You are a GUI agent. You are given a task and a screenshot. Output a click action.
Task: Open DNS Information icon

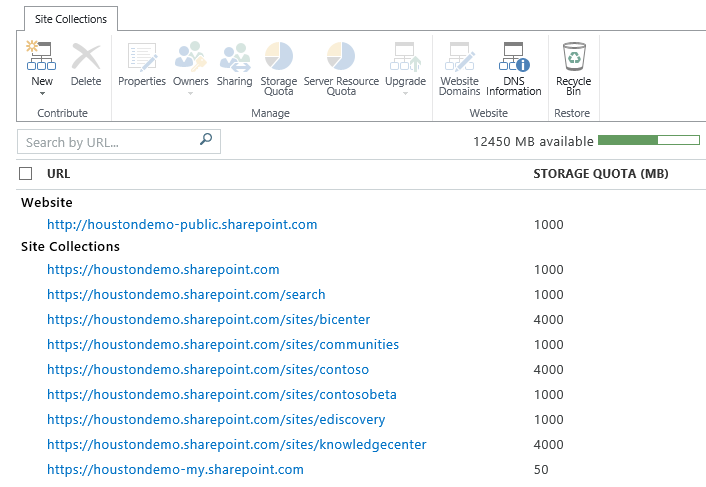(x=514, y=56)
